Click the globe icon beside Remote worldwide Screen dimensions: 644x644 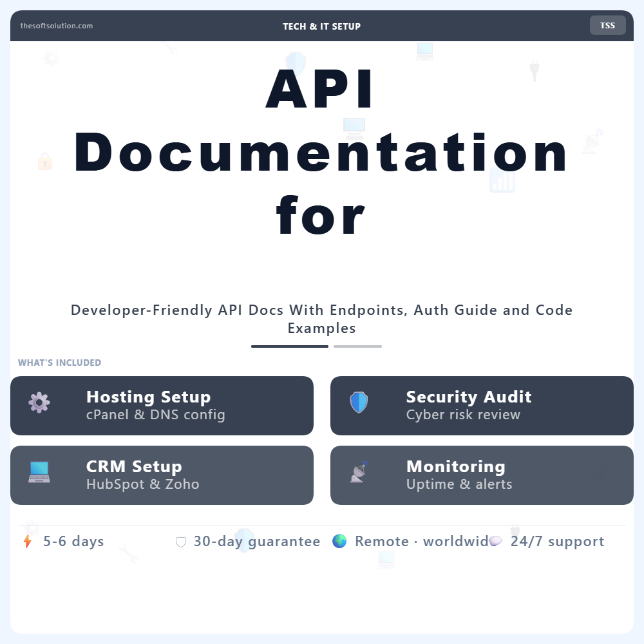pos(339,542)
